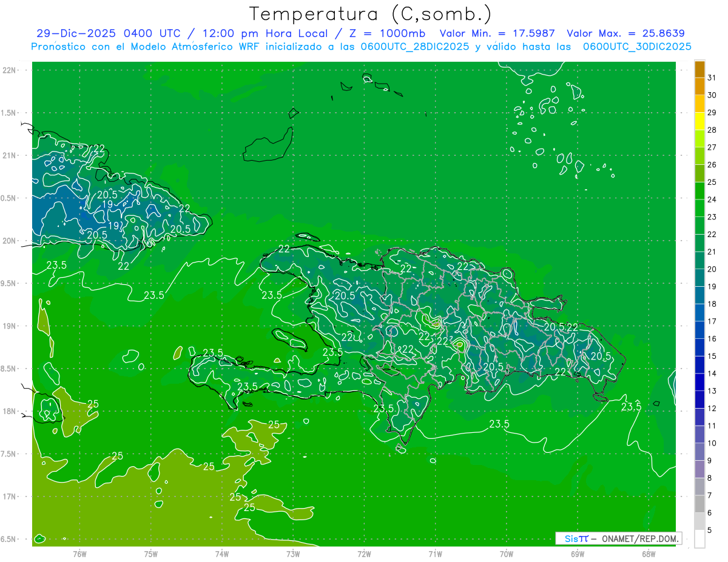Click the 0.5N latitude axis label
The image size is (728, 562).
click(9, 198)
